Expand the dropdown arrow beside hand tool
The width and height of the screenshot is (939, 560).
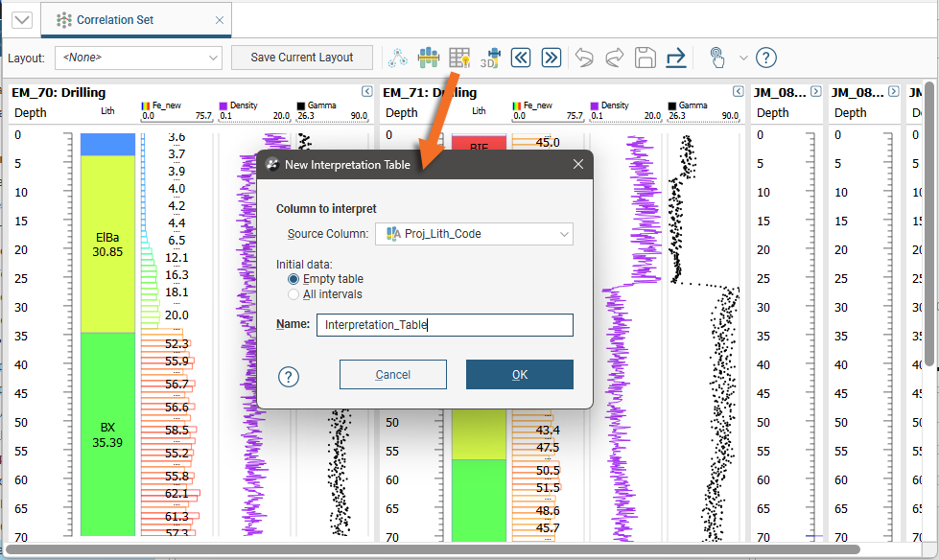(x=743, y=58)
